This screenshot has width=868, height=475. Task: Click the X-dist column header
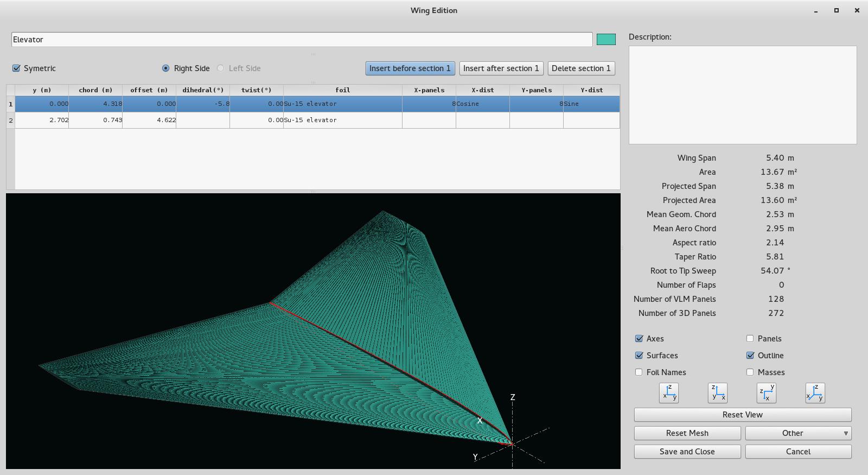(483, 90)
